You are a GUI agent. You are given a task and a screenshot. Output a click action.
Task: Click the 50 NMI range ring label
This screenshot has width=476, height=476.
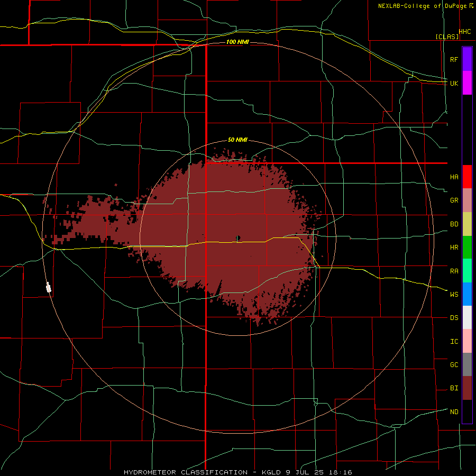[237, 140]
